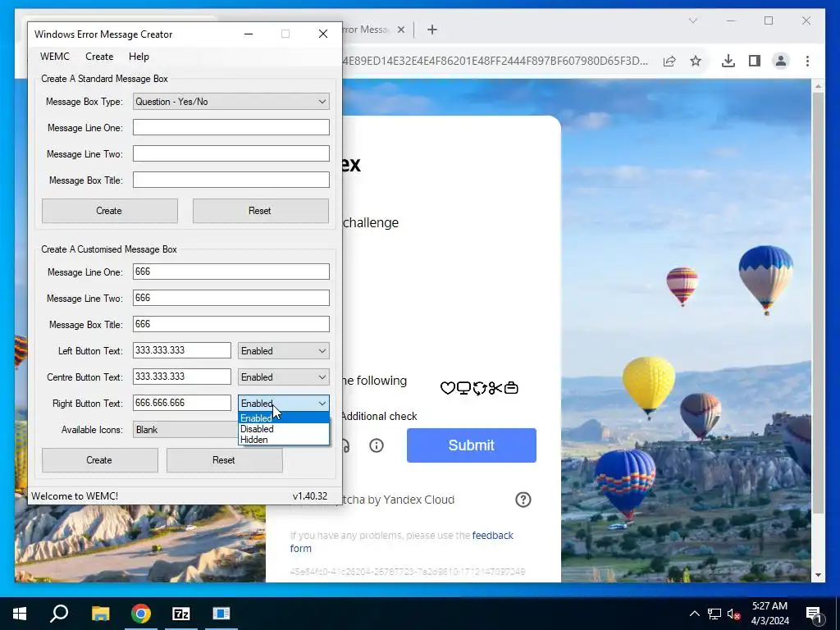Open the Create menu
Screen dimensions: 840x630
(99, 57)
